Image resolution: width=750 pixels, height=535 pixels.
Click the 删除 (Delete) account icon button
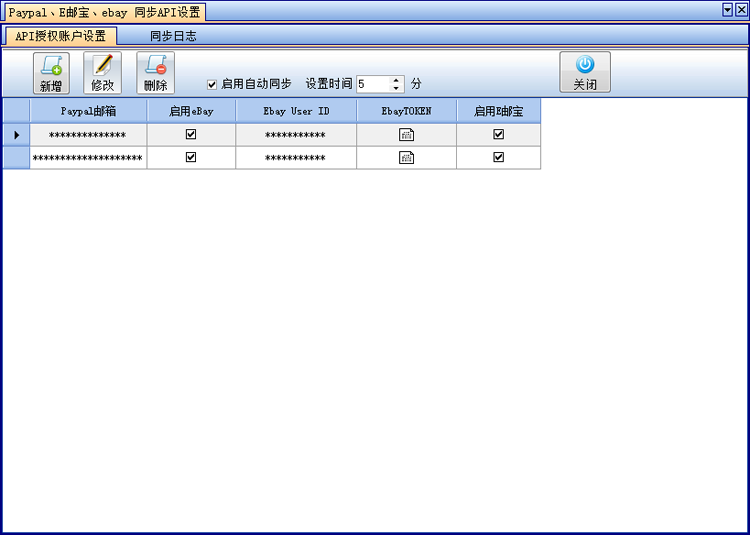coord(155,73)
